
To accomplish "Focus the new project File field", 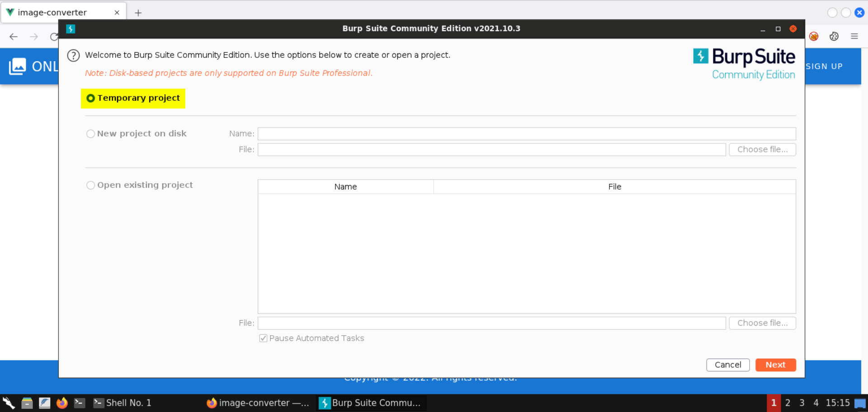I will coord(492,150).
